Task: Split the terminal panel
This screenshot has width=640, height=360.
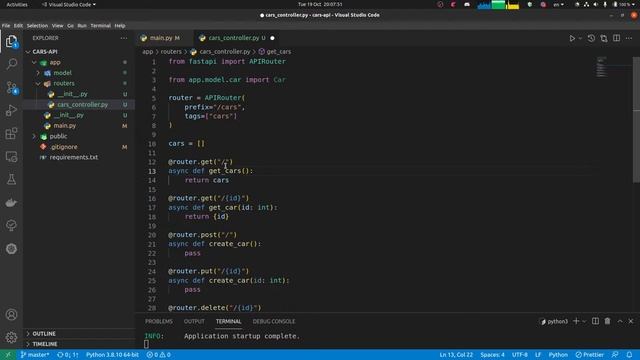Action: point(596,321)
